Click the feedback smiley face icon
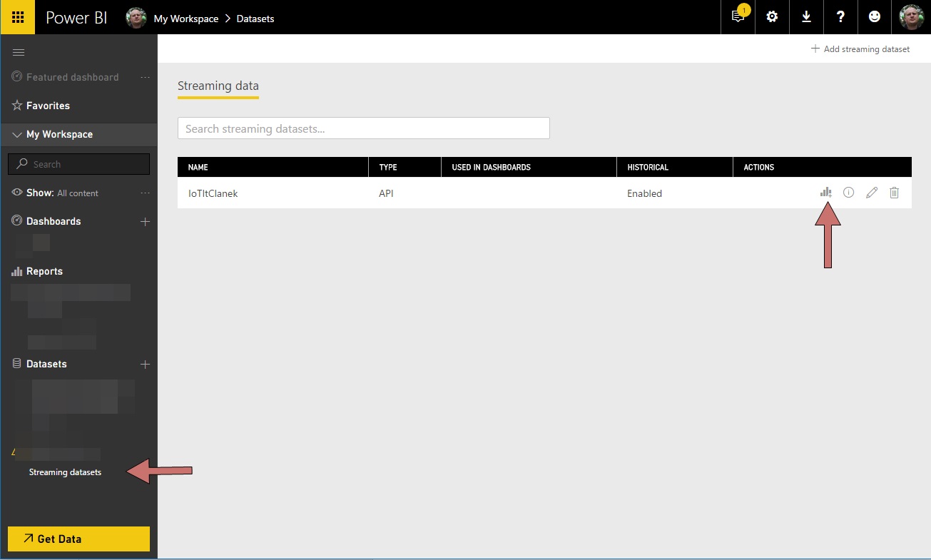Viewport: 931px width, 560px height. tap(875, 17)
